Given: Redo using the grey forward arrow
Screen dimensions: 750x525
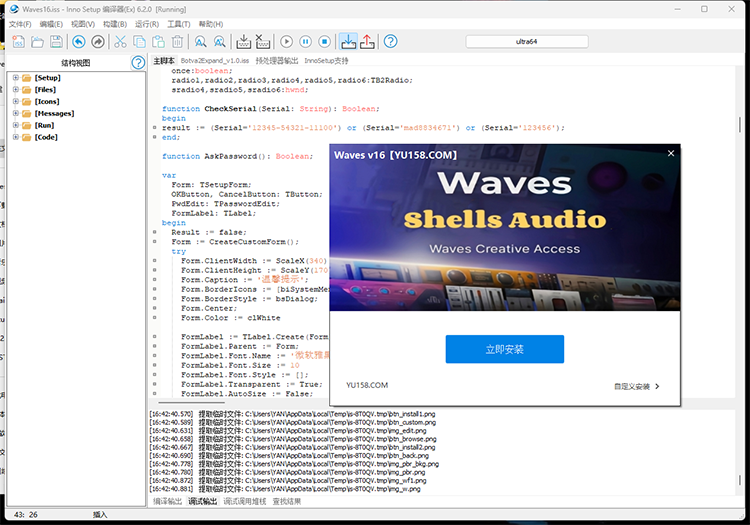Looking at the screenshot, I should [98, 42].
